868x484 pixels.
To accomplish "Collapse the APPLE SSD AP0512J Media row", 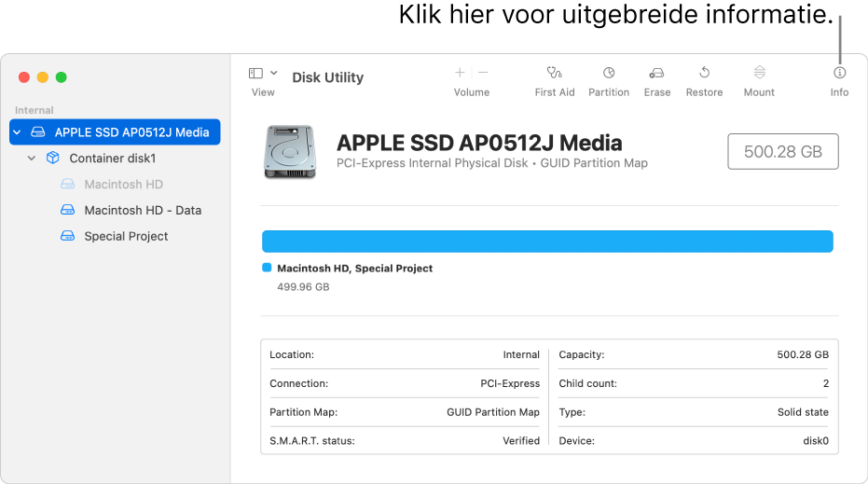I will [17, 132].
